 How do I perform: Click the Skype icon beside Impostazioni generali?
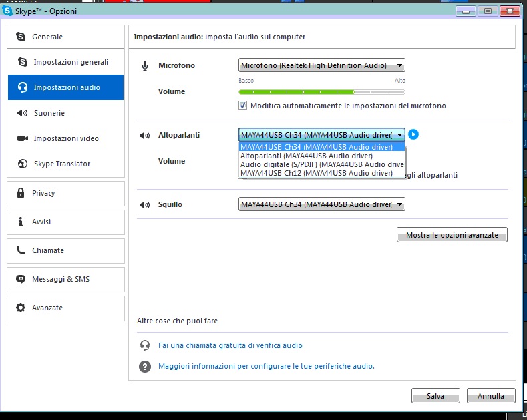23,62
